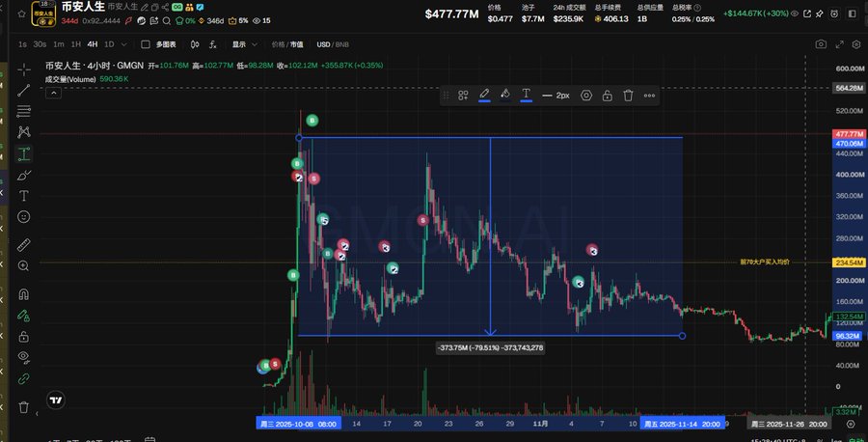Screen dimensions: 868x442
Task: Select the ruler measure tool
Action: pyautogui.click(x=24, y=245)
